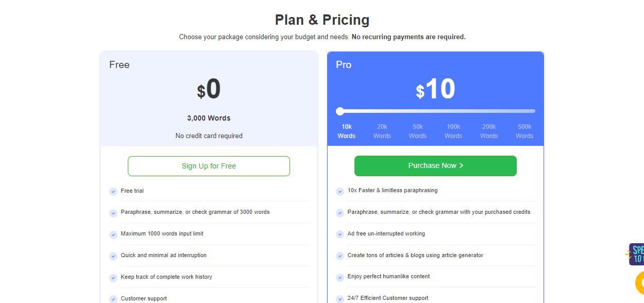This screenshot has width=644, height=303.
Task: Choose the 200k Words pricing tier
Action: click(x=489, y=131)
